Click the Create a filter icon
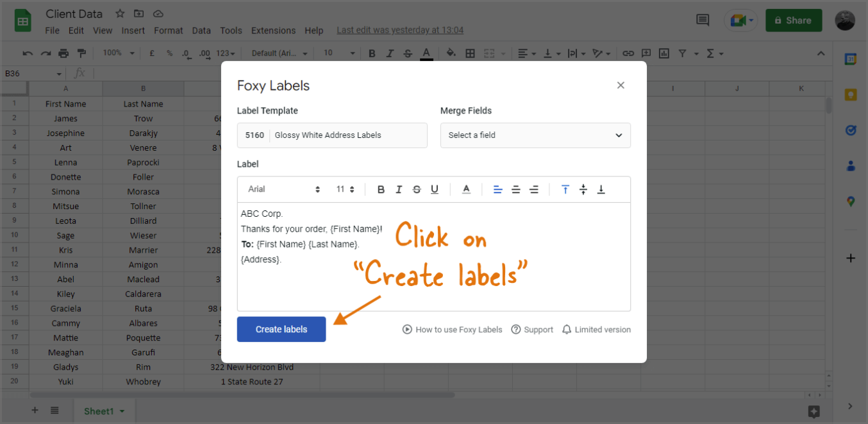Screen dimensions: 868x424 682,53
